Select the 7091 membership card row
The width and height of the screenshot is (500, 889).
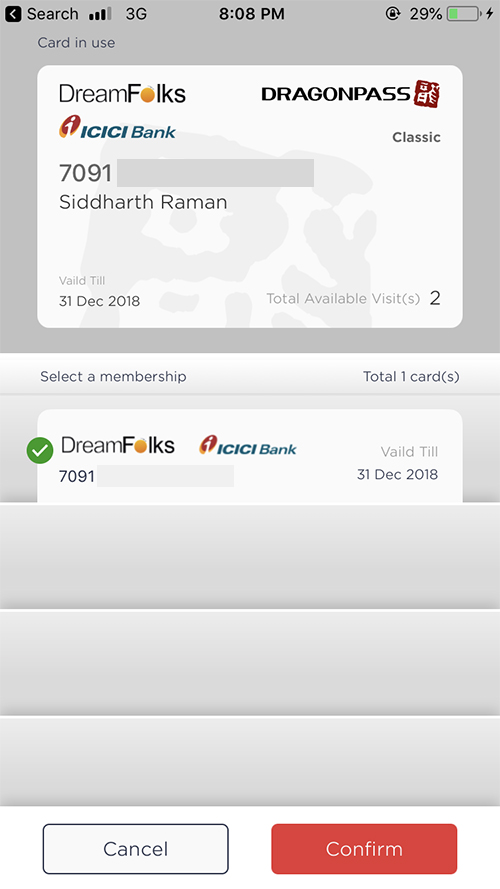[250, 456]
